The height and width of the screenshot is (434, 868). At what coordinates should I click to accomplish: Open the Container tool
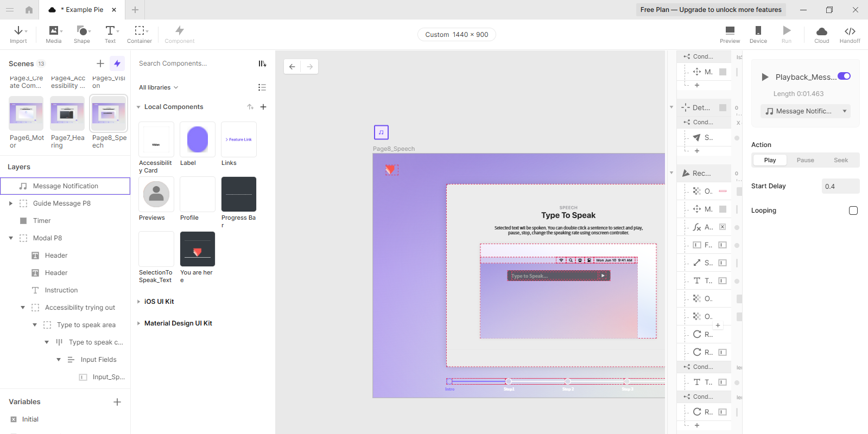[140, 34]
